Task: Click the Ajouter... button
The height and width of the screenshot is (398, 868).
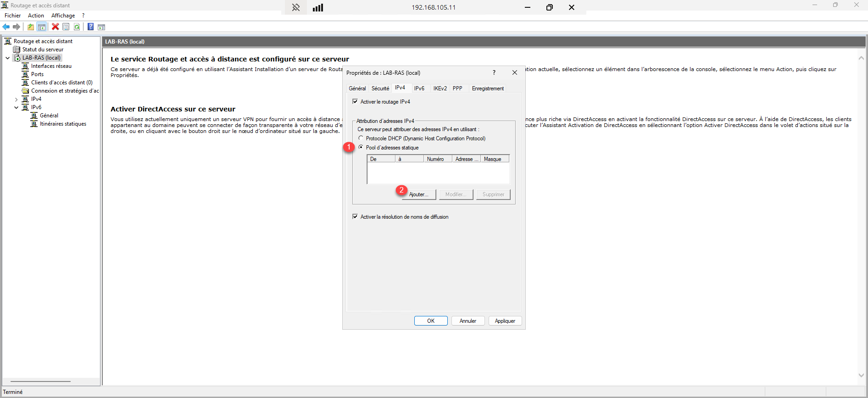Action: (x=418, y=194)
